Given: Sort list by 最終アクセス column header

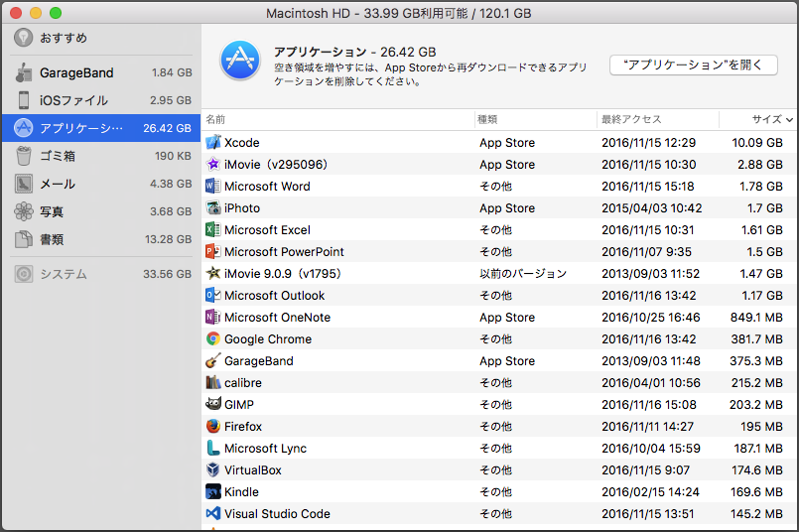Looking at the screenshot, I should pos(630,119).
